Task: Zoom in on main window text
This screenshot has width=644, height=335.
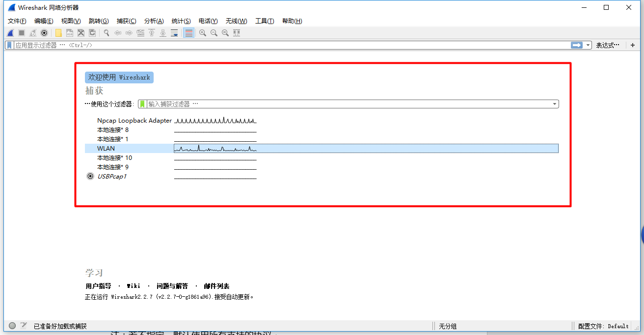Action: pyautogui.click(x=202, y=33)
